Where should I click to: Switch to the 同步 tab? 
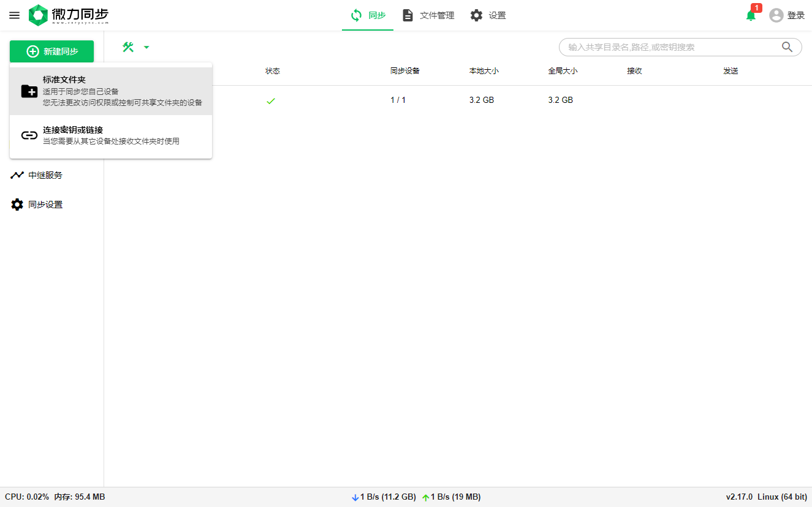(x=368, y=15)
